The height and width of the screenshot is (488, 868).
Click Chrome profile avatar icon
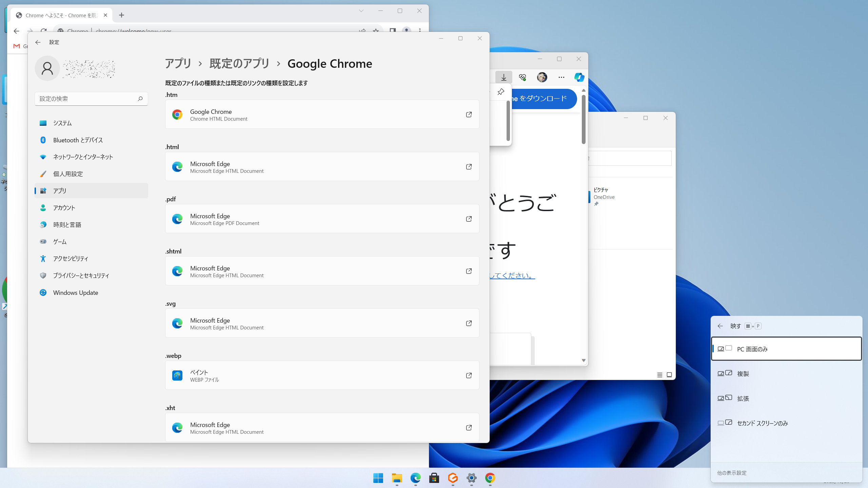click(x=406, y=30)
